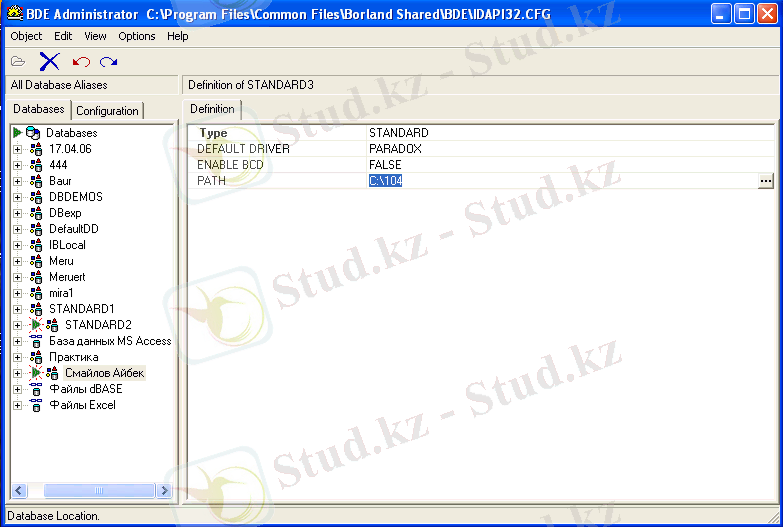Select the База данных MS Access label

(110, 341)
